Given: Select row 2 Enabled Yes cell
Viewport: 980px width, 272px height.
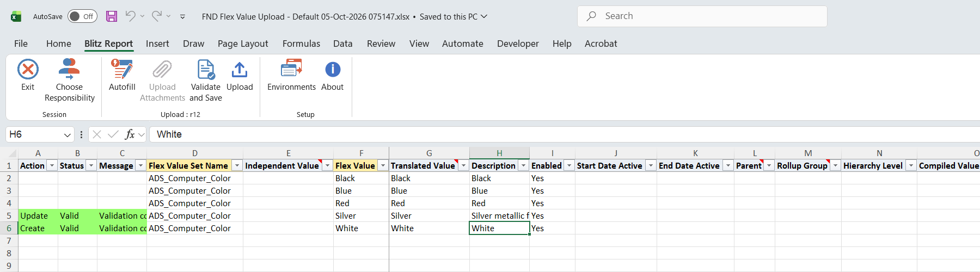Looking at the screenshot, I should pos(552,178).
